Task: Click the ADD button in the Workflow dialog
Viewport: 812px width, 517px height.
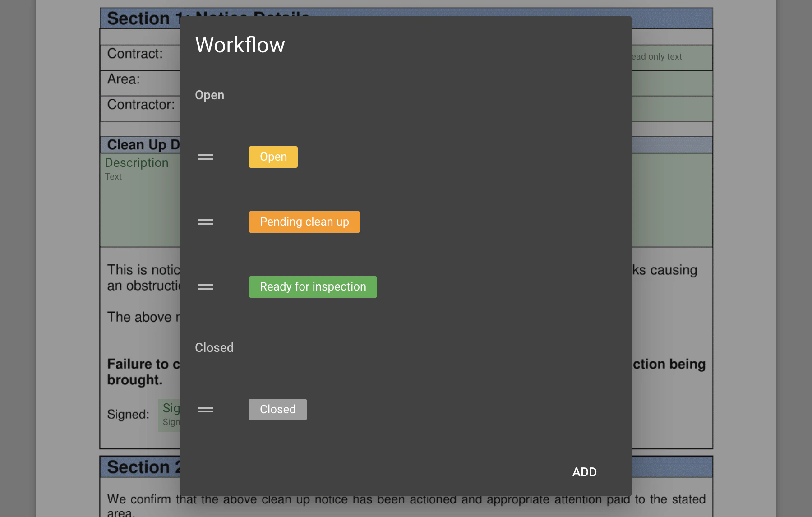Action: pos(584,472)
